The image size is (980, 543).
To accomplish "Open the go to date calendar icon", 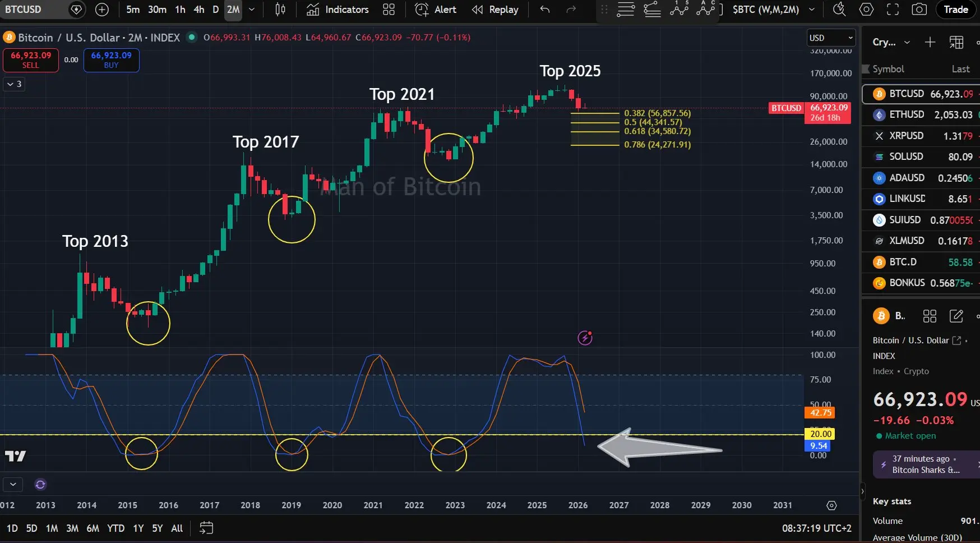I will tap(206, 528).
